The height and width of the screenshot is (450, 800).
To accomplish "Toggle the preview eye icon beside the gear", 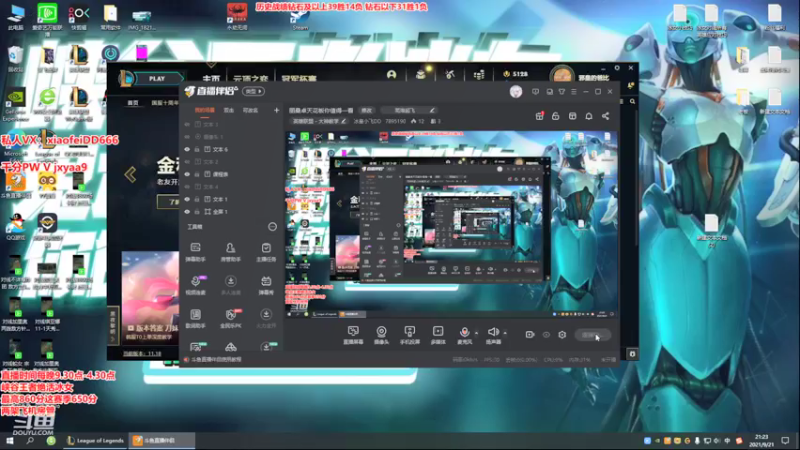I will 546,335.
